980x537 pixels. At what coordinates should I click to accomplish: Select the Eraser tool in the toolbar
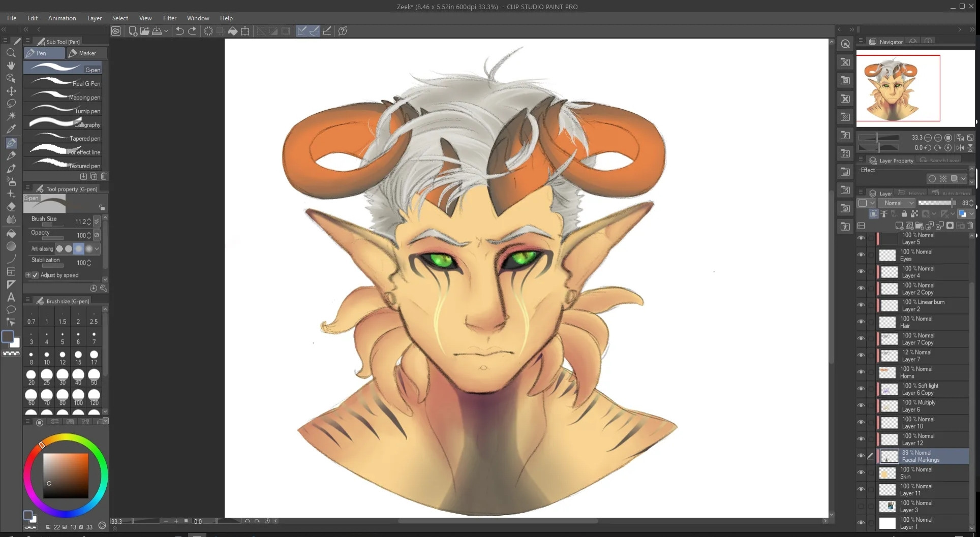pos(11,207)
